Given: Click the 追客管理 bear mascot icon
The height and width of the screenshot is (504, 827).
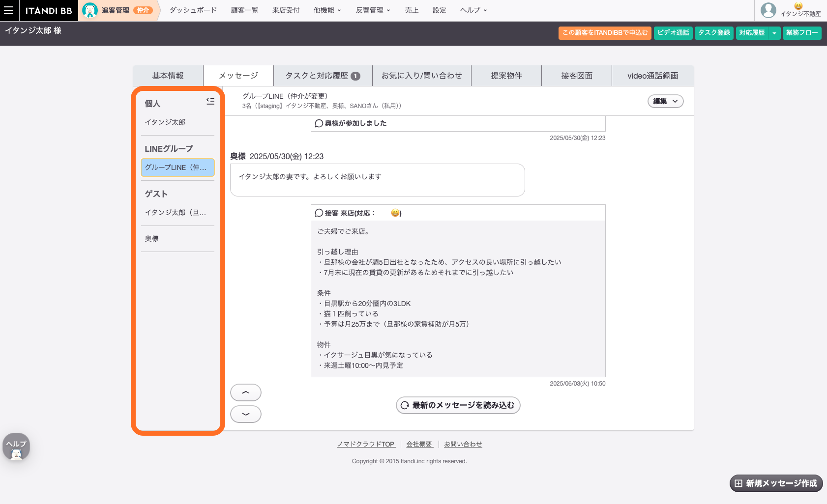Looking at the screenshot, I should pos(89,10).
